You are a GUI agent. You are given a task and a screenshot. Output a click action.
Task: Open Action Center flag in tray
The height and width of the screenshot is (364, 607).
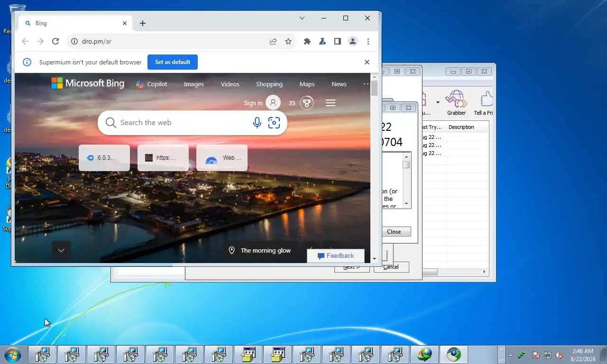click(x=536, y=355)
